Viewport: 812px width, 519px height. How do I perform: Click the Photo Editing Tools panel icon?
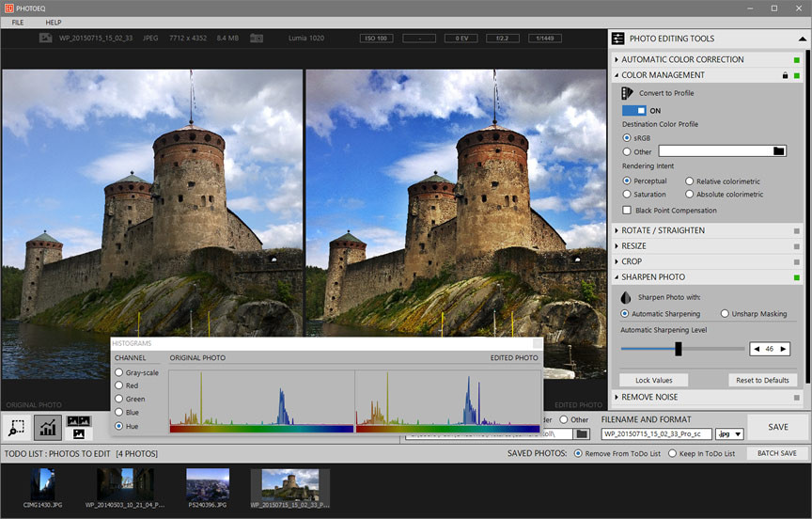[x=617, y=39]
